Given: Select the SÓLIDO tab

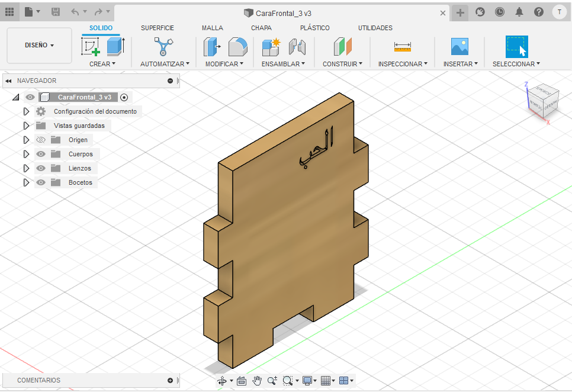Looking at the screenshot, I should point(101,28).
